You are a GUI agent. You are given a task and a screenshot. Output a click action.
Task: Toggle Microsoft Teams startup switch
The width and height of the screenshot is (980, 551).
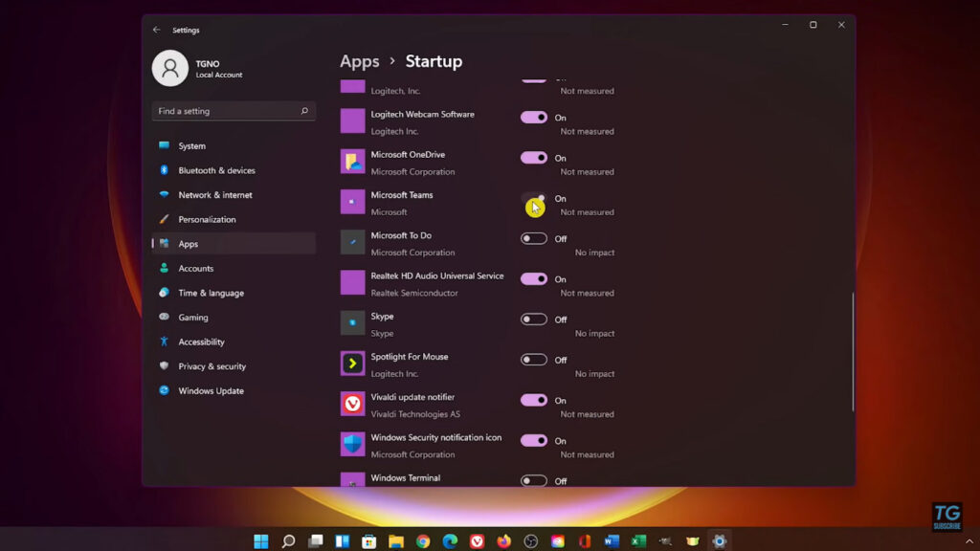tap(534, 198)
